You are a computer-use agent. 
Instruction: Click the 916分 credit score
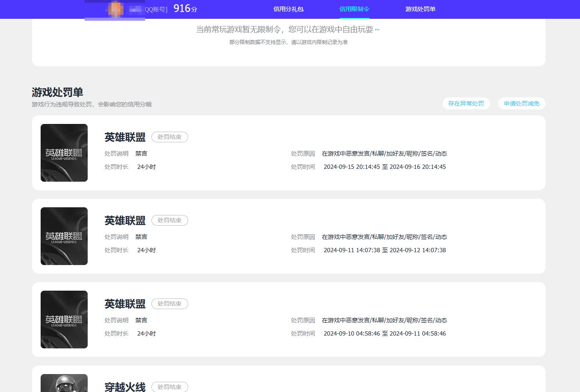pos(185,9)
